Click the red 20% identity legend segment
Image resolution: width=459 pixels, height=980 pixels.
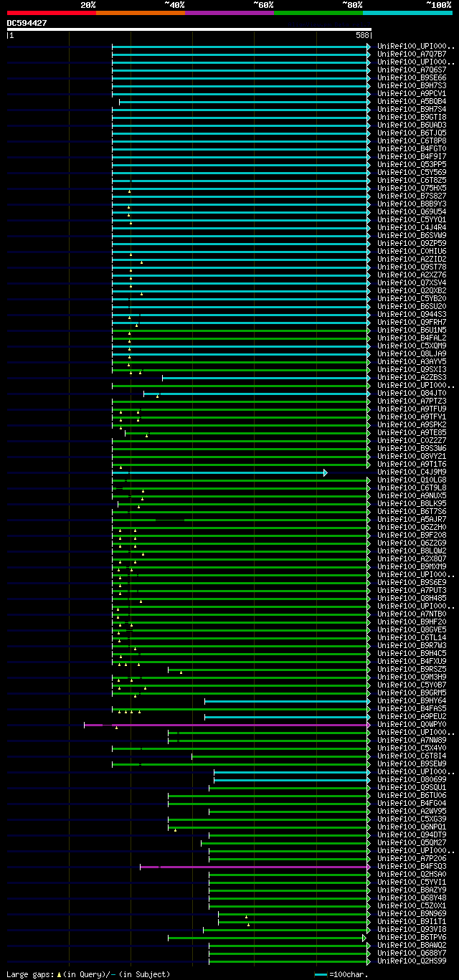pos(52,13)
